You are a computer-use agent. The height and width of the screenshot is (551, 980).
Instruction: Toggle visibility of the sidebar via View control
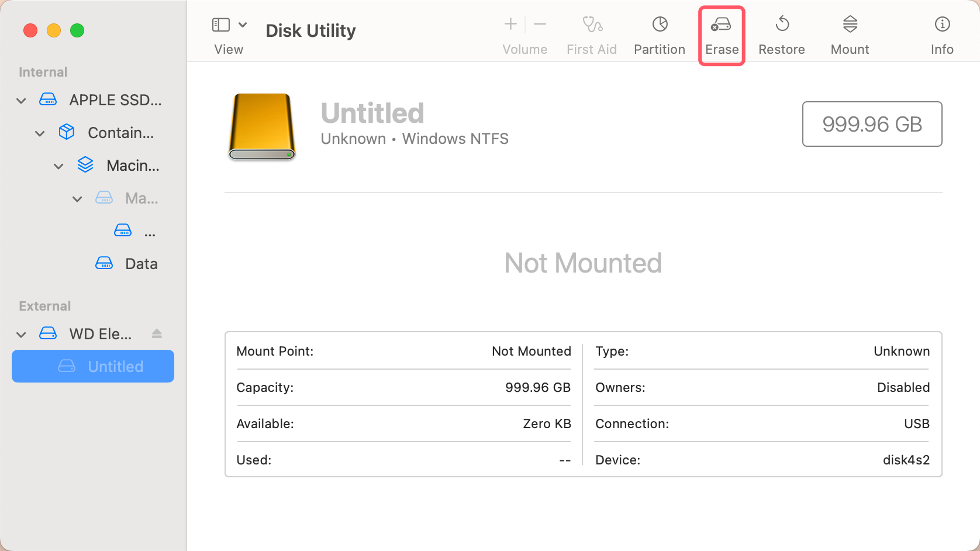click(x=220, y=25)
